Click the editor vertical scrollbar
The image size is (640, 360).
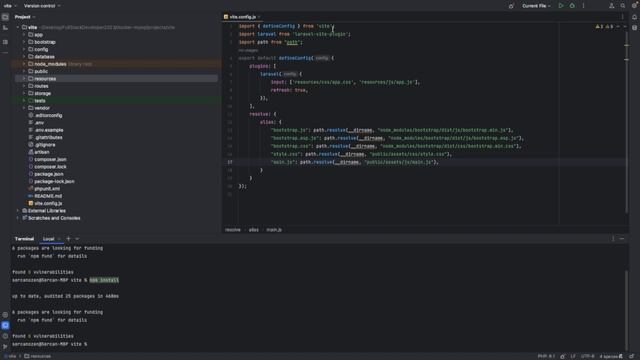(x=627, y=122)
